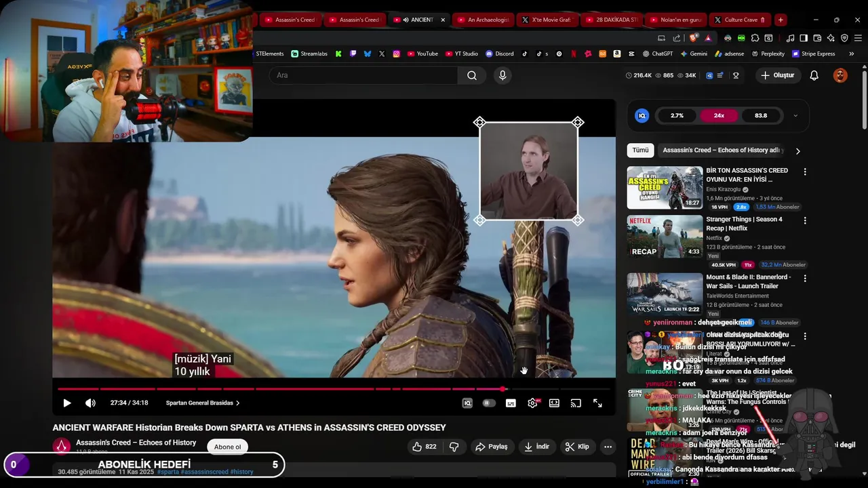Image resolution: width=868 pixels, height=488 pixels.
Task: Start voice search with microphone icon
Action: pos(502,75)
